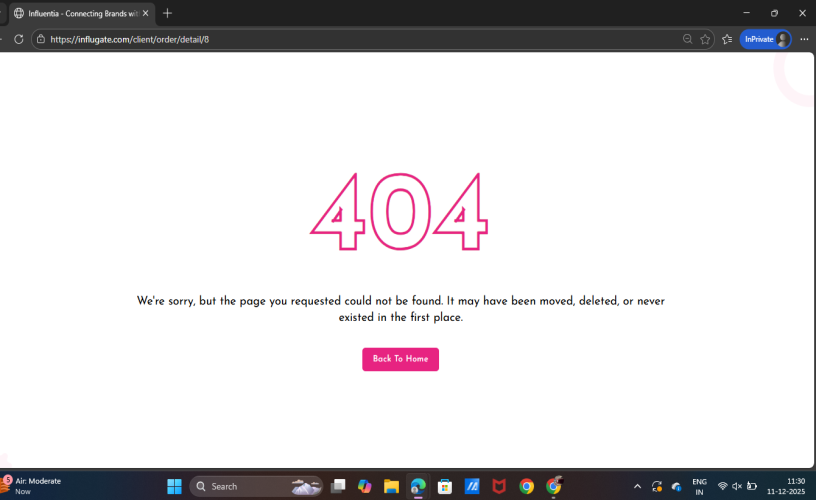Show hidden system tray icons

coord(638,486)
